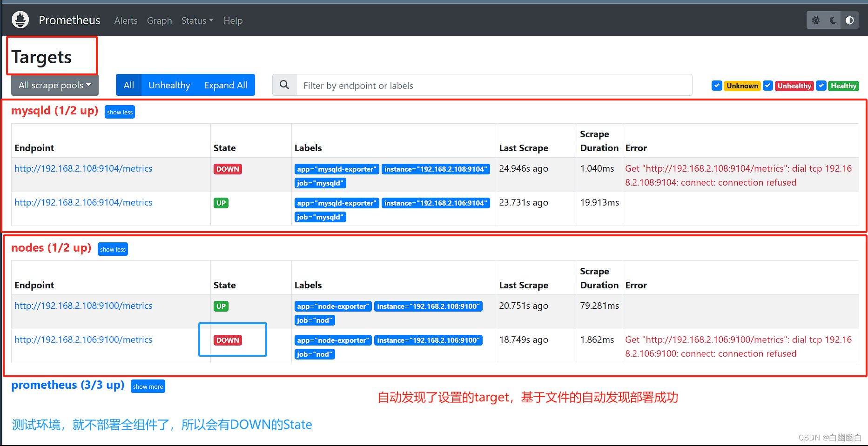The height and width of the screenshot is (446, 868).
Task: Toggle the Unknown filter checkbox
Action: pos(717,86)
